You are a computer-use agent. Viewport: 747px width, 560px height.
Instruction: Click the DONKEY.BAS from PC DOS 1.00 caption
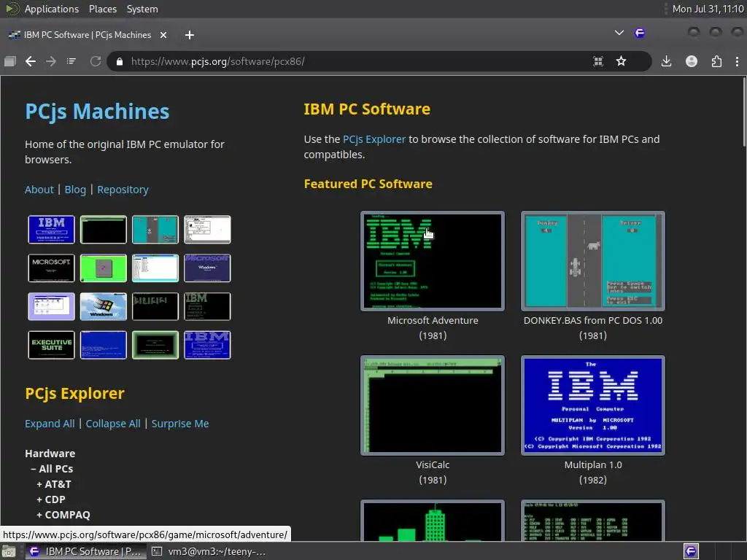pos(592,321)
